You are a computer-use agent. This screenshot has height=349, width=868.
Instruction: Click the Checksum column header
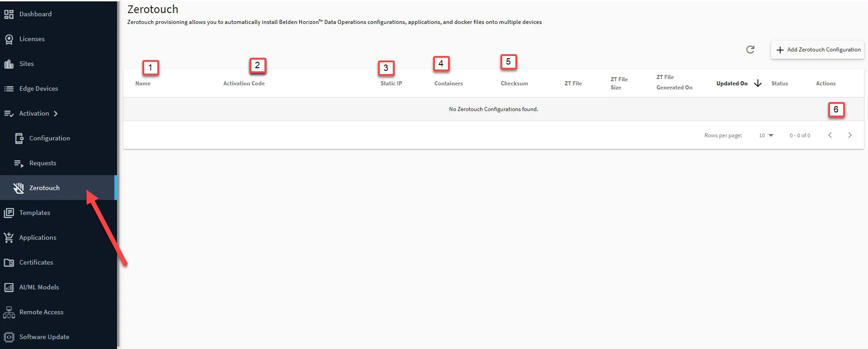click(x=514, y=84)
